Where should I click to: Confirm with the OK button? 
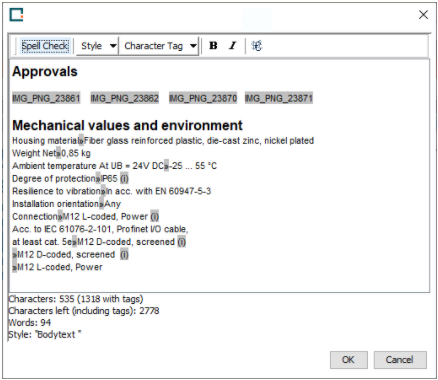(x=349, y=360)
